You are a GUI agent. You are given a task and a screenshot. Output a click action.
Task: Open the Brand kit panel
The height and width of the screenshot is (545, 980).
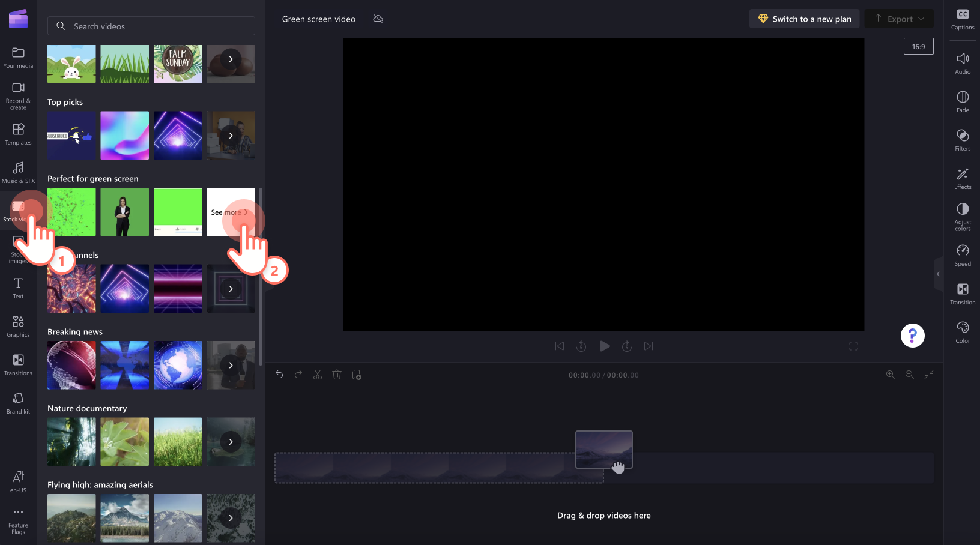pyautogui.click(x=18, y=402)
